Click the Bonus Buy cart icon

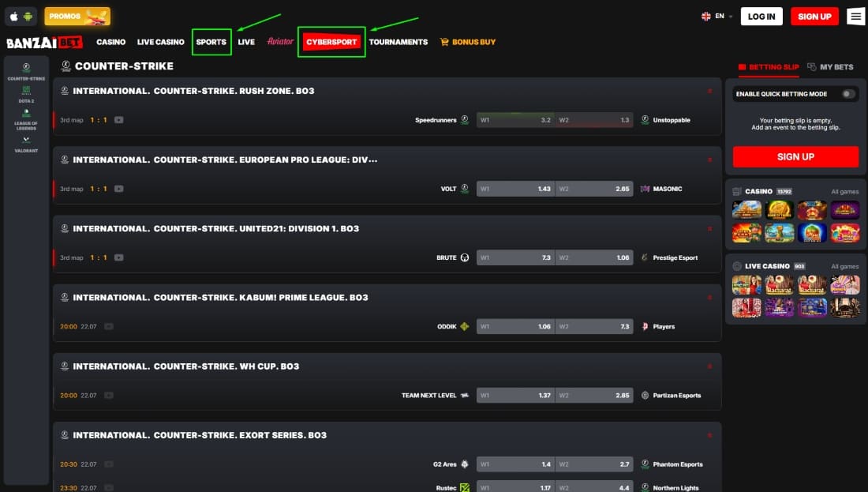(x=444, y=42)
